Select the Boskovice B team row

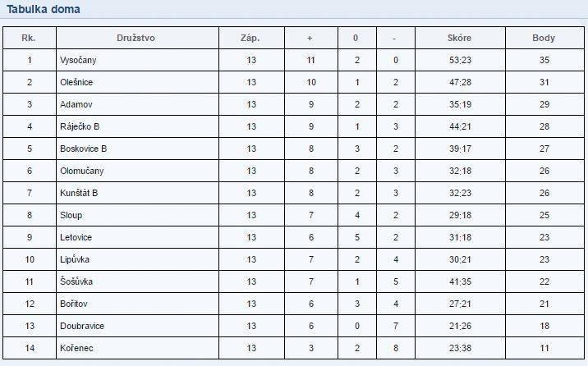tap(294, 149)
